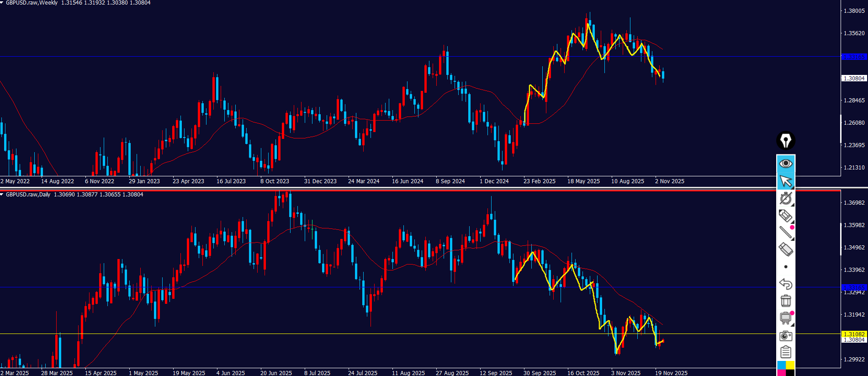Click the small dot brush size option
This screenshot has width=868, height=376.
786,267
